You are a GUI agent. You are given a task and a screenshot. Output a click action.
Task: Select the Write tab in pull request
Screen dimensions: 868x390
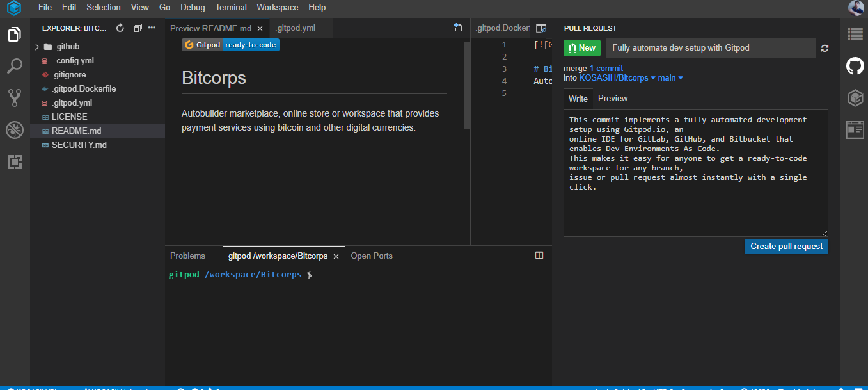[578, 99]
